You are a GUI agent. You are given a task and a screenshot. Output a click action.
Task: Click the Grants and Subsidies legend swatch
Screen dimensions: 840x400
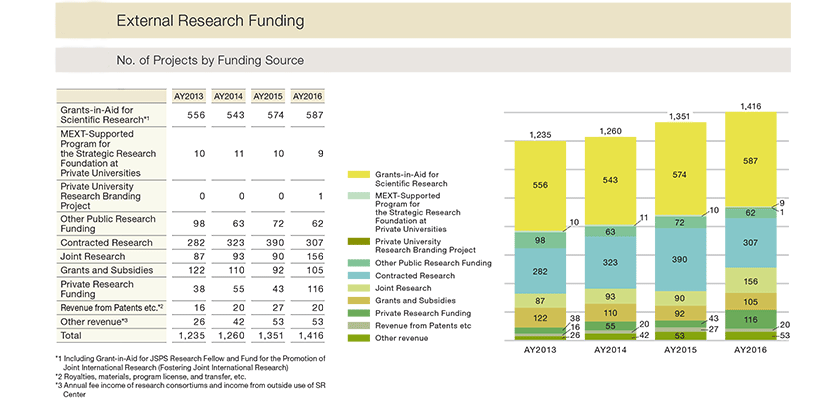point(356,300)
